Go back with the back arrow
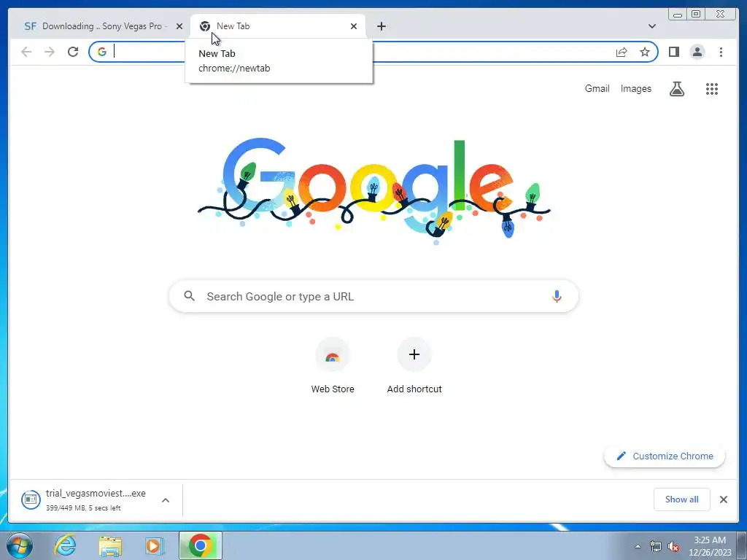 click(26, 52)
